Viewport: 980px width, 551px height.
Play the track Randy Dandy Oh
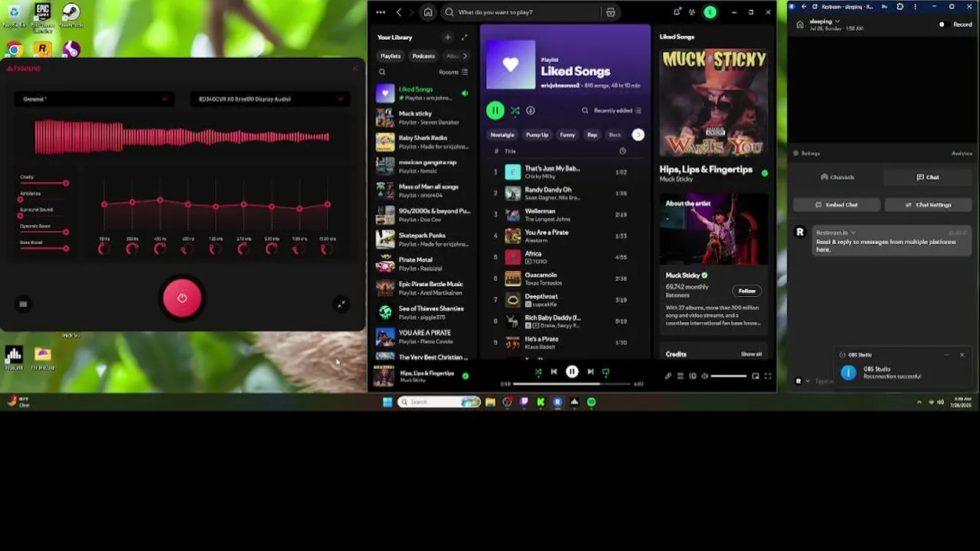click(567, 193)
